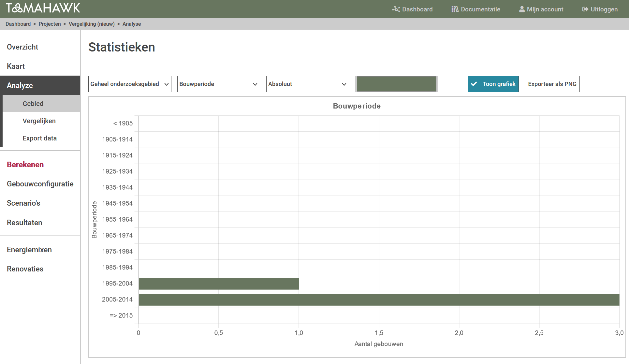This screenshot has width=629, height=364.
Task: Click the Mijn account user icon
Action: 522,9
